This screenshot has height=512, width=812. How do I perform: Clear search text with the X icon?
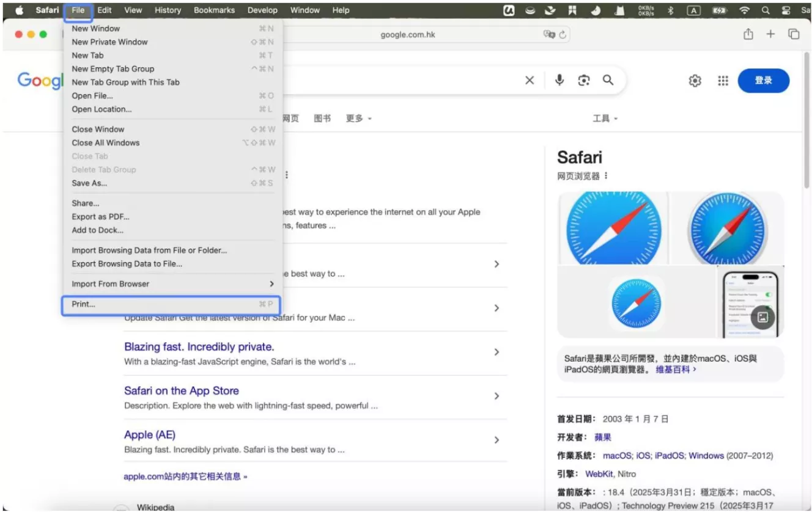[x=529, y=80]
